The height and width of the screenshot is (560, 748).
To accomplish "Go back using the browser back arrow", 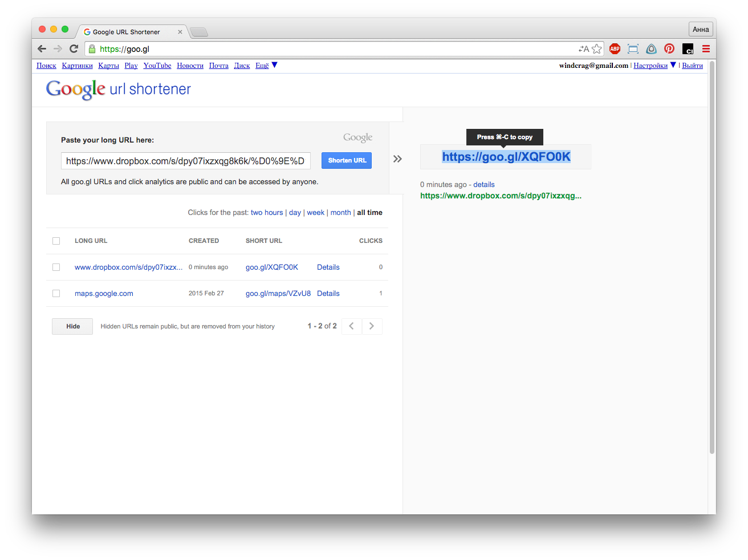I will [42, 49].
